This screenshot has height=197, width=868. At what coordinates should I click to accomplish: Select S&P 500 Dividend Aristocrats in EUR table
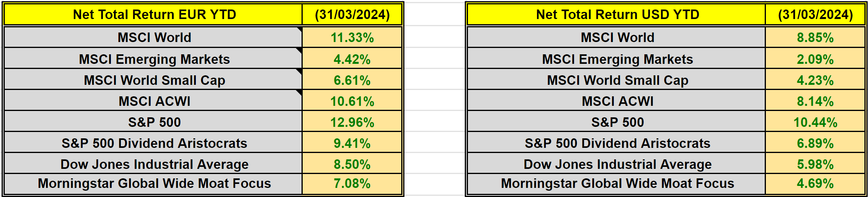[x=154, y=143]
